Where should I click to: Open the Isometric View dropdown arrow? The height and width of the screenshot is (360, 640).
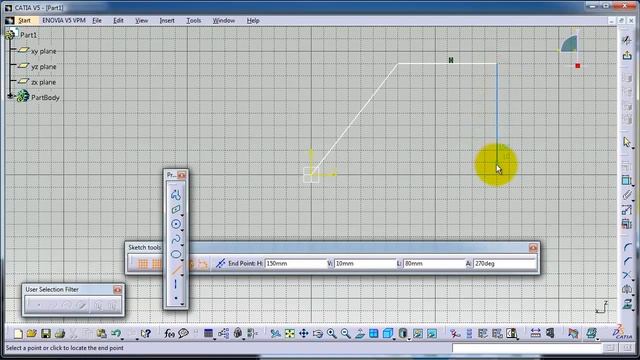pos(394,339)
